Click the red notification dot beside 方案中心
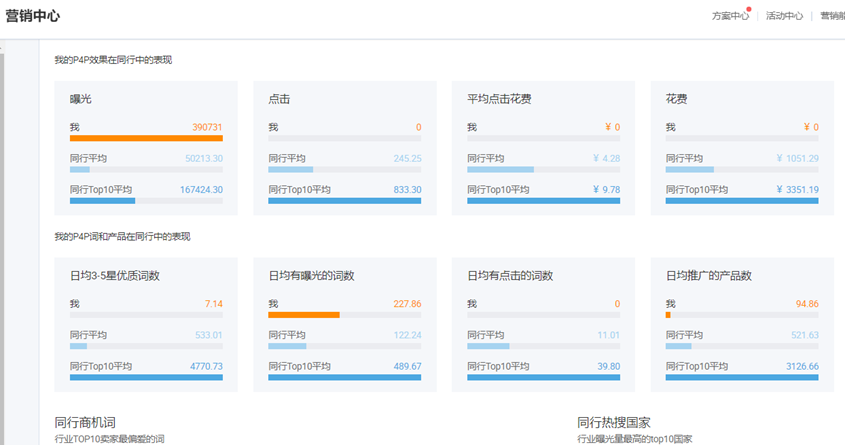 coord(748,10)
